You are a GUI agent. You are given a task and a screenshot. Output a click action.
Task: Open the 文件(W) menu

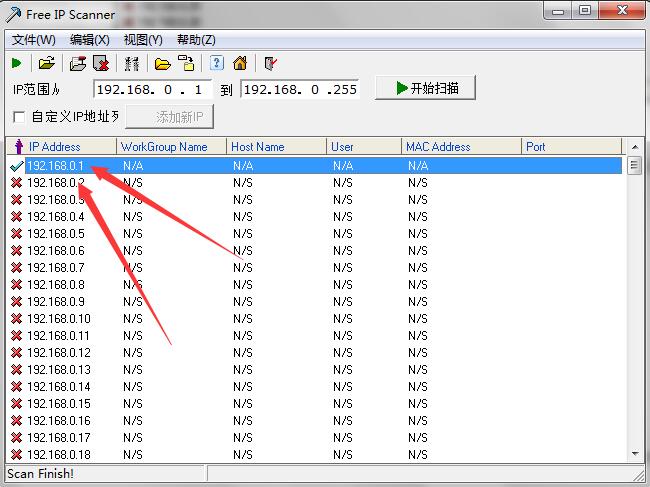point(33,40)
